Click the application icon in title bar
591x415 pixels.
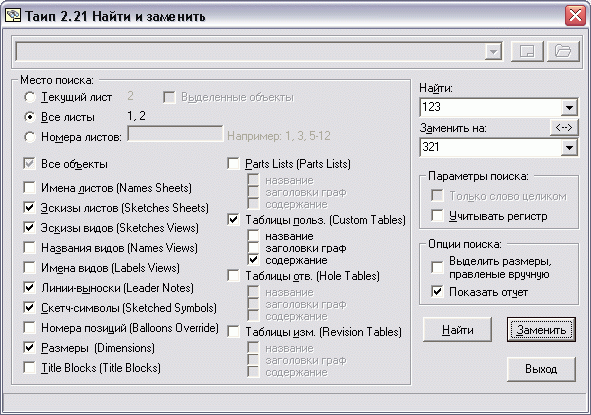(13, 16)
